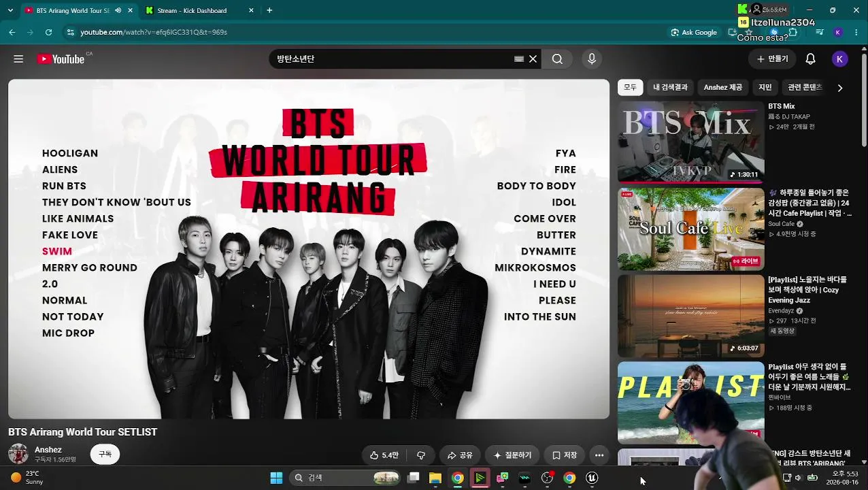868x490 pixels.
Task: Open the BTS Mix video thumbnail
Action: (691, 142)
